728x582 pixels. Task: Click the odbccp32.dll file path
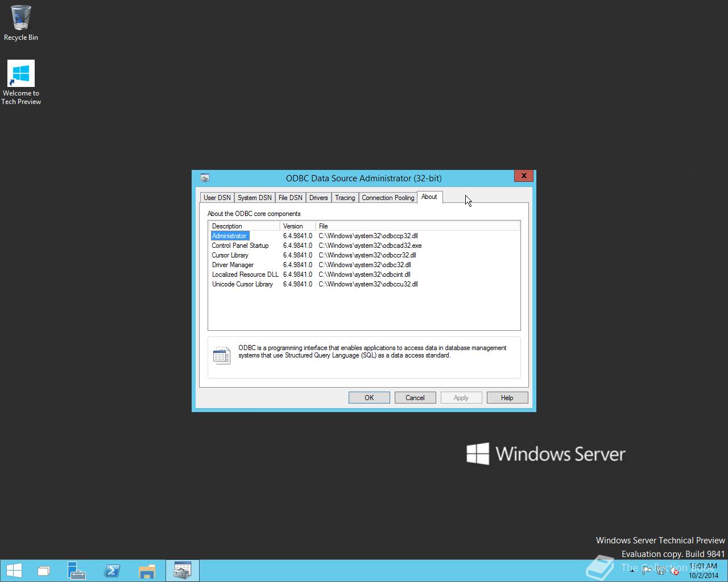pos(368,236)
